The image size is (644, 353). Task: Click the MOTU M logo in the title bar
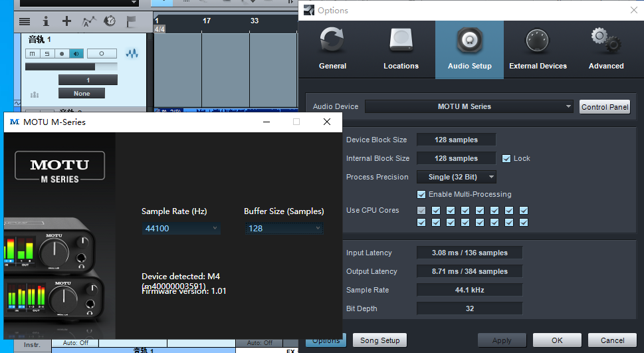coord(15,122)
